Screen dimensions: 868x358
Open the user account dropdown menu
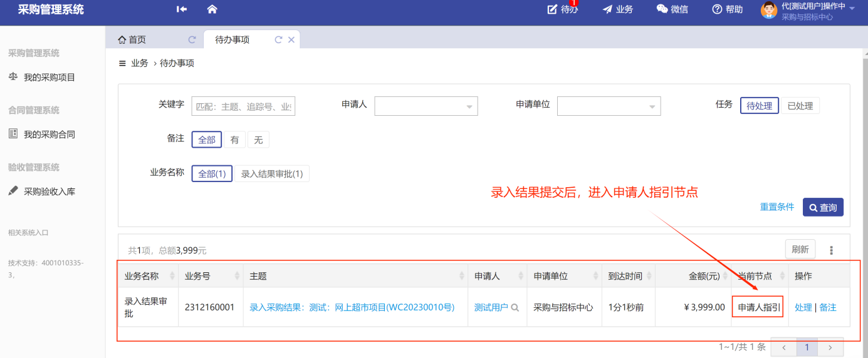click(852, 9)
